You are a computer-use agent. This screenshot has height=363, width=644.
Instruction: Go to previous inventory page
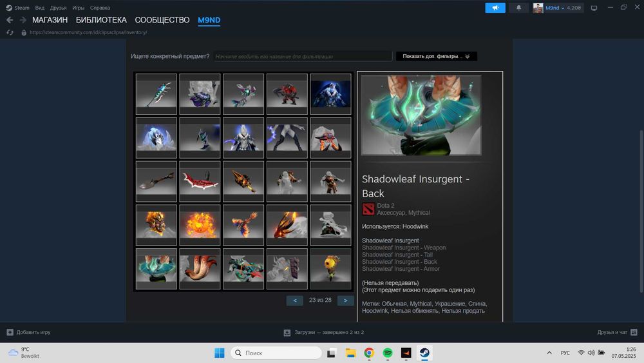(x=294, y=300)
